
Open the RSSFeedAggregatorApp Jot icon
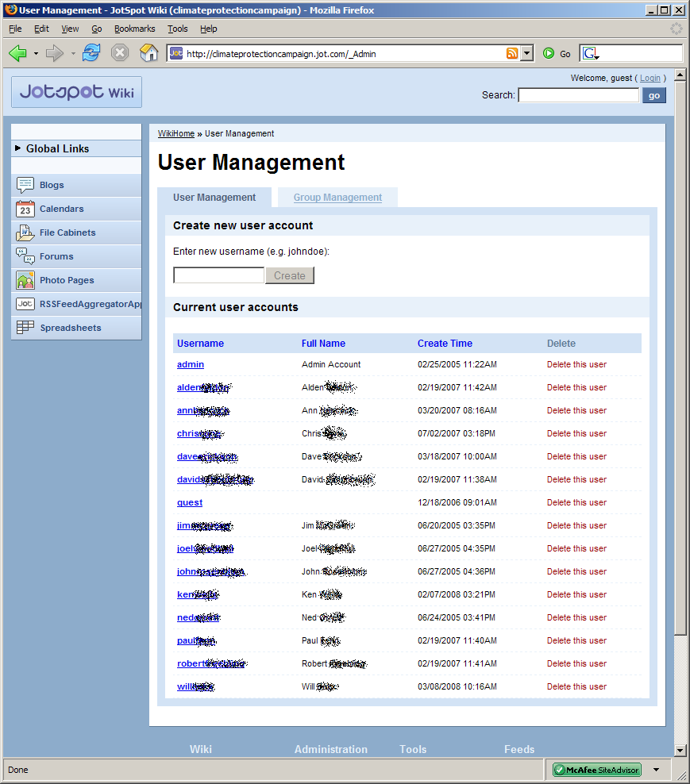click(25, 303)
